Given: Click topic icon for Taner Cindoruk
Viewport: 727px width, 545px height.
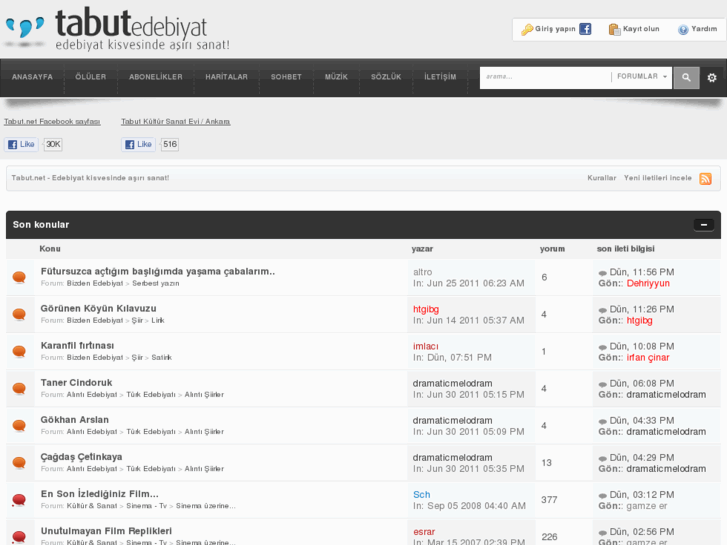Looking at the screenshot, I should click(x=19, y=388).
